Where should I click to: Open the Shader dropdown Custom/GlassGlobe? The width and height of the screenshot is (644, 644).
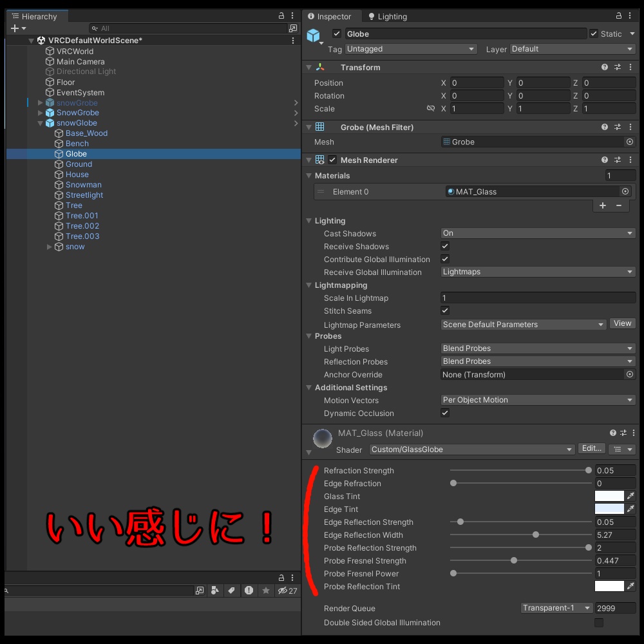coord(472,450)
